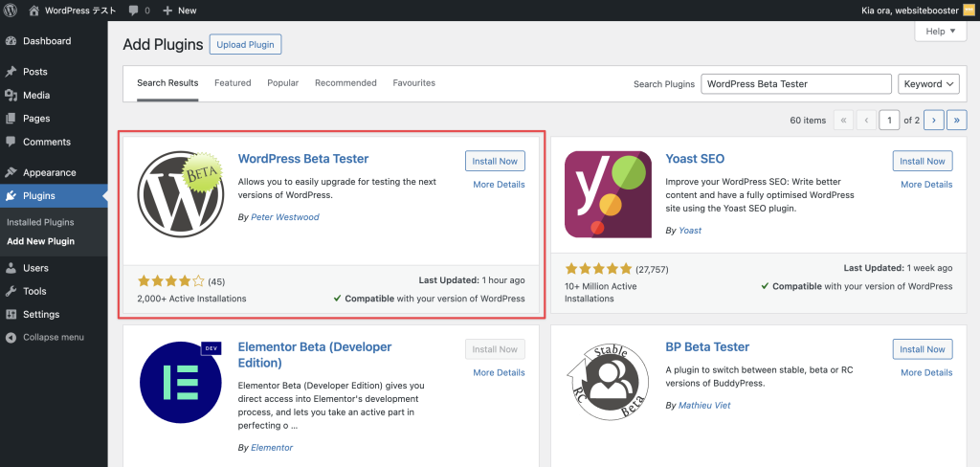This screenshot has height=467, width=980.
Task: Go to the next results page arrow
Action: [934, 120]
